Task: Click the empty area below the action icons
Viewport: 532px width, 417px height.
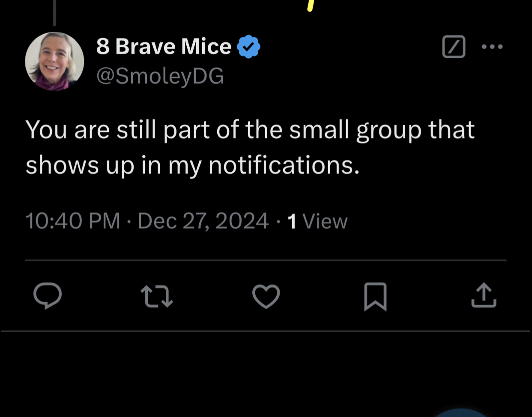Action: pos(266,372)
